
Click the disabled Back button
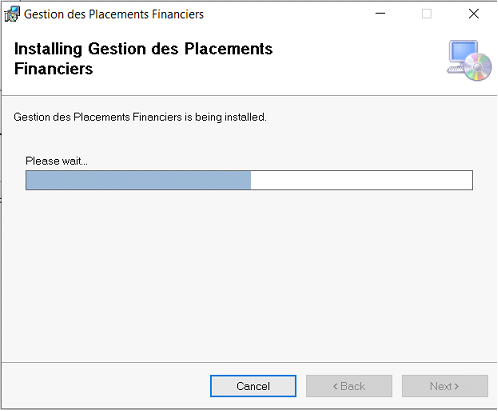[349, 386]
